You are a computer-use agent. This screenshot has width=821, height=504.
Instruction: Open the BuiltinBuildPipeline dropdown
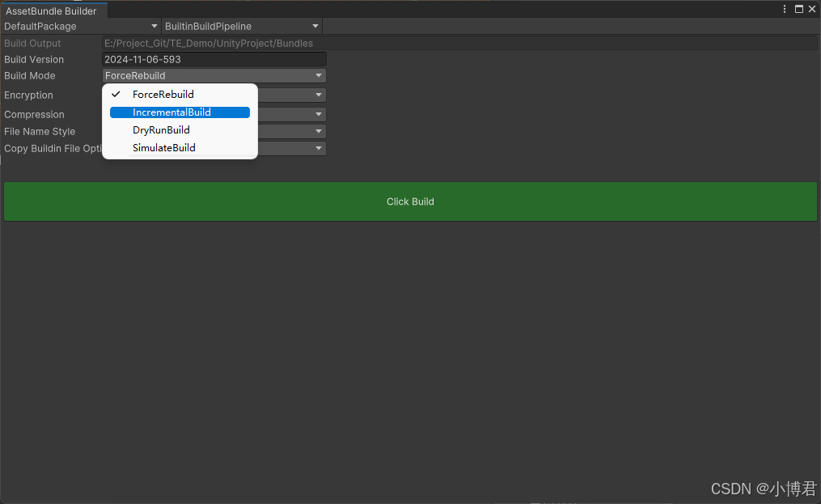241,26
